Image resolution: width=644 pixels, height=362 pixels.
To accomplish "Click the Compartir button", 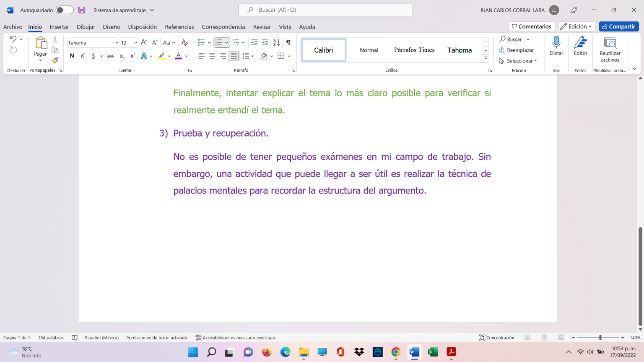I will click(x=619, y=26).
